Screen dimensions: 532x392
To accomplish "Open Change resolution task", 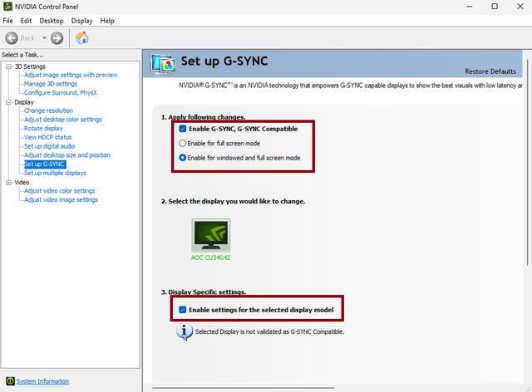I will [x=48, y=110].
